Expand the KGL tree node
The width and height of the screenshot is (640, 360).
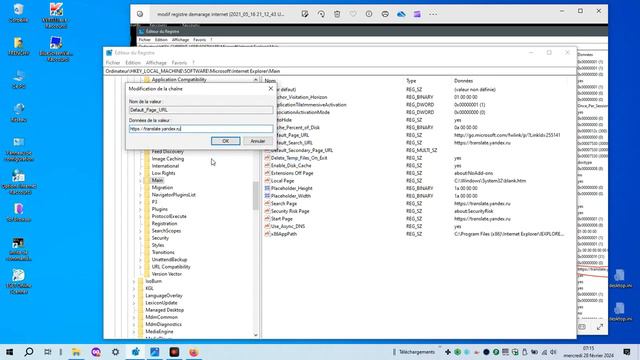(x=134, y=288)
